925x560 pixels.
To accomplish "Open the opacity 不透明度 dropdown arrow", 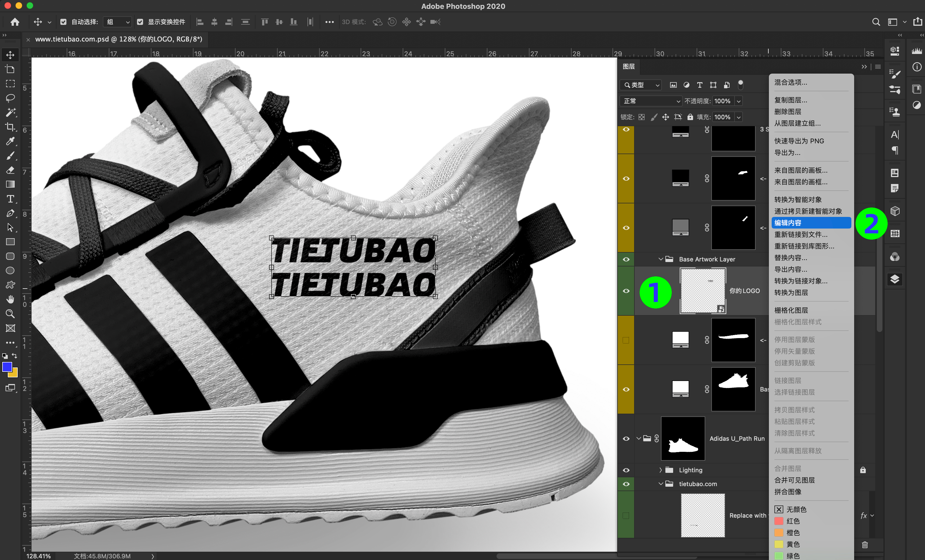I will 738,101.
